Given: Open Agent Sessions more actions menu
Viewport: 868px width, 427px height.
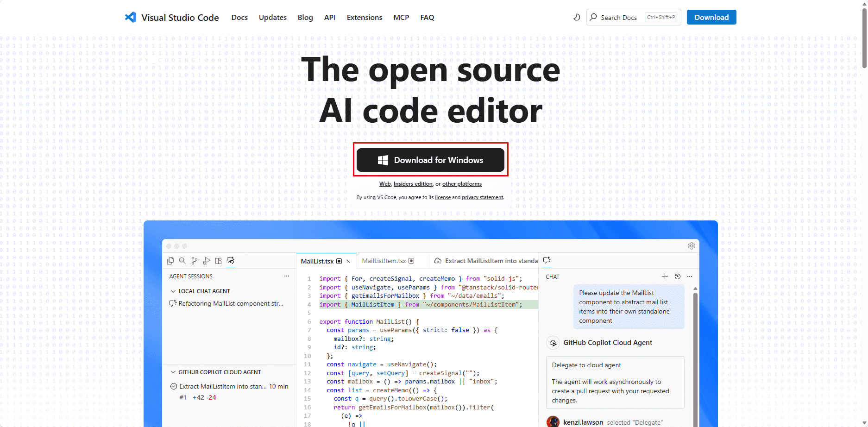Looking at the screenshot, I should [287, 276].
